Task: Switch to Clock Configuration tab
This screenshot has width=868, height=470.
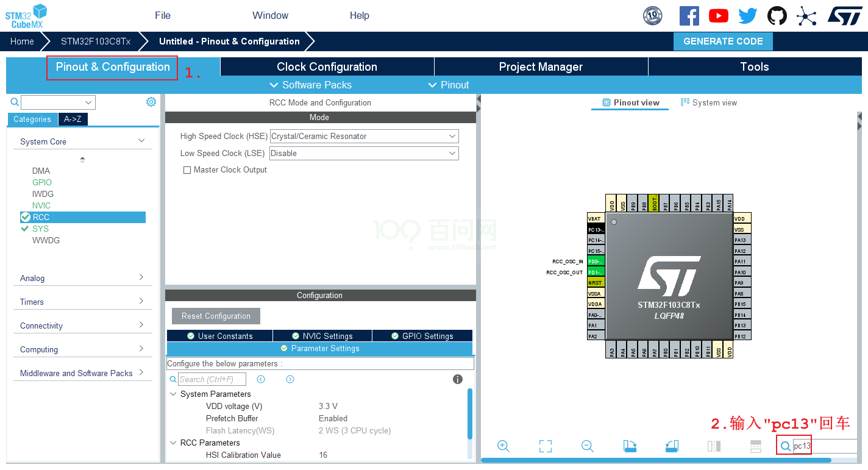Action: (x=327, y=67)
